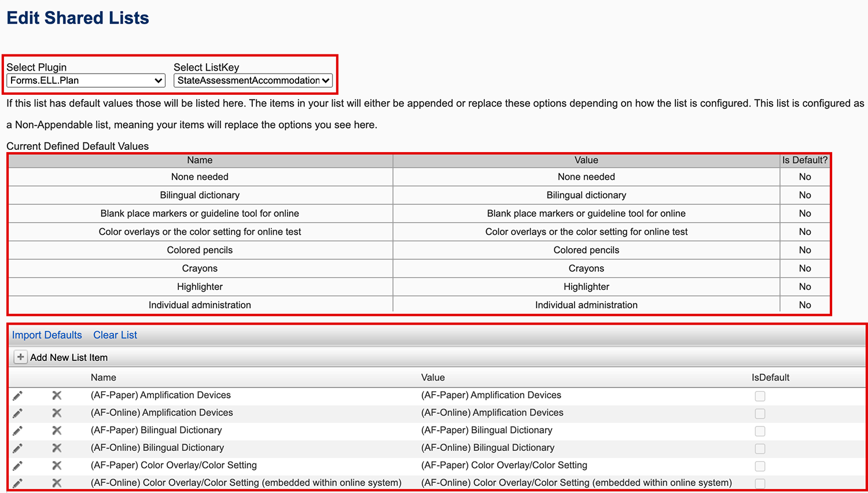The width and height of the screenshot is (868, 493).
Task: Expand the Select ListKey dropdown
Action: [x=253, y=80]
